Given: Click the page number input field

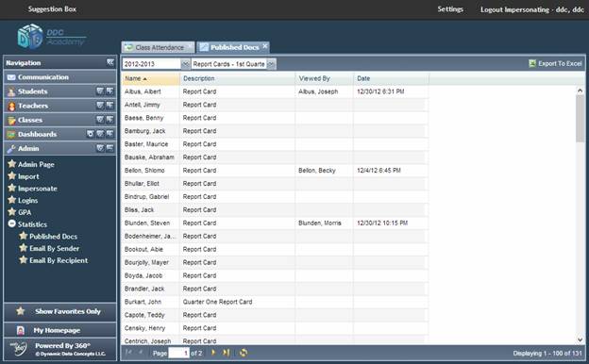Looking at the screenshot, I should pos(178,353).
